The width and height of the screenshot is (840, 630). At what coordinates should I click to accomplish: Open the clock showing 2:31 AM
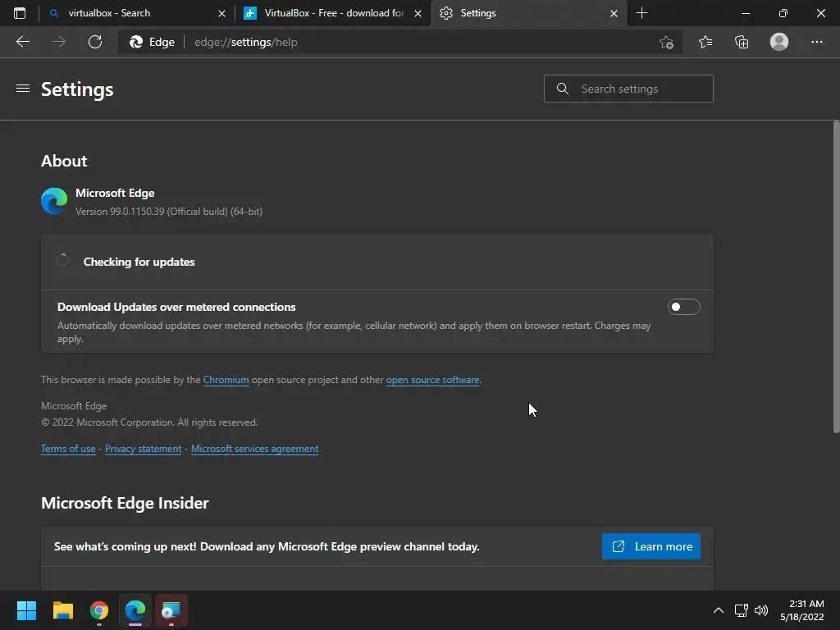coord(802,610)
